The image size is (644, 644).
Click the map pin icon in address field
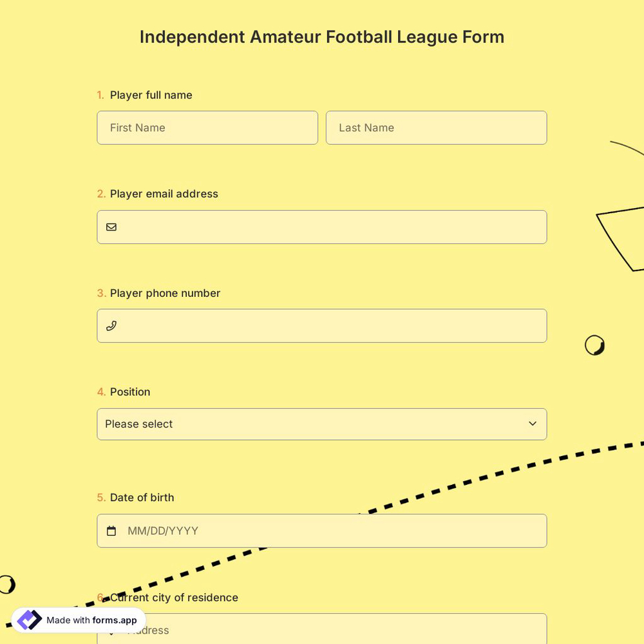point(111,630)
